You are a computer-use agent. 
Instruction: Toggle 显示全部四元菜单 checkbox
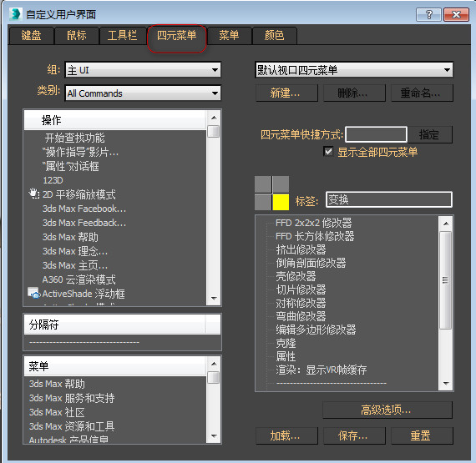click(x=328, y=151)
